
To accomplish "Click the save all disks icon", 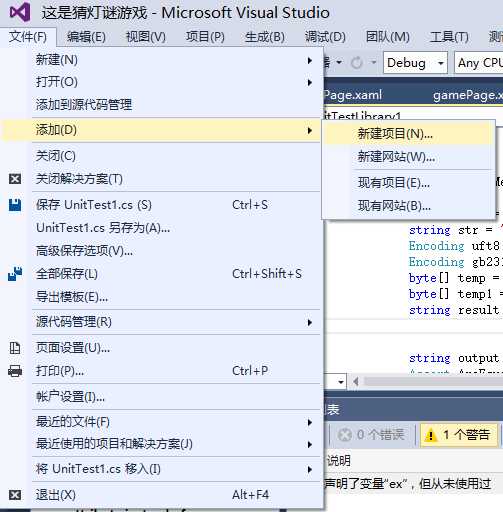I will coord(15,274).
